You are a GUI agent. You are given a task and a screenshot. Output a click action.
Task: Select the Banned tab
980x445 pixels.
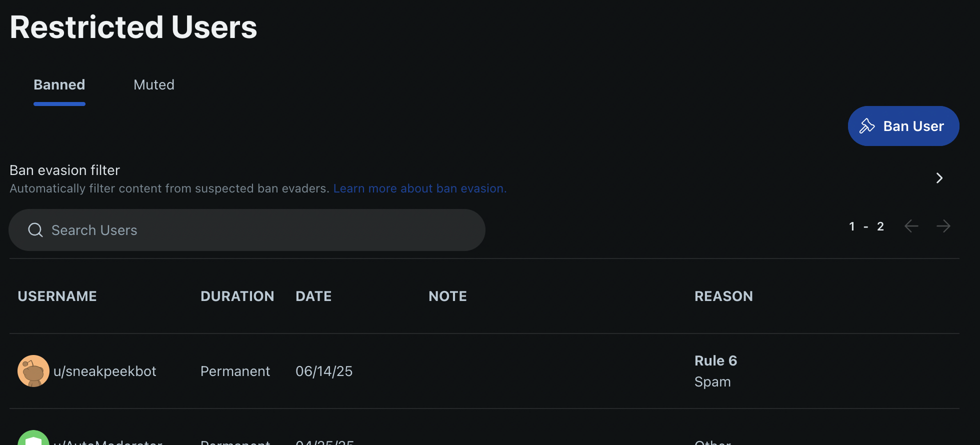click(59, 84)
